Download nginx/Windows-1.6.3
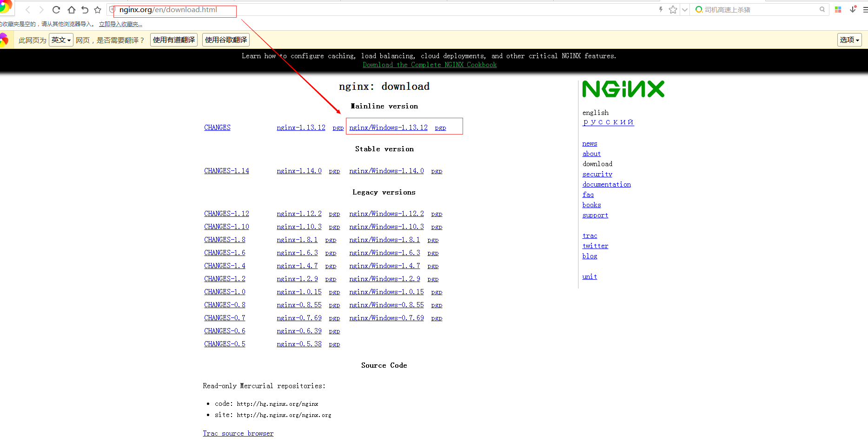Screen dimensions: 868x444 click(384, 253)
